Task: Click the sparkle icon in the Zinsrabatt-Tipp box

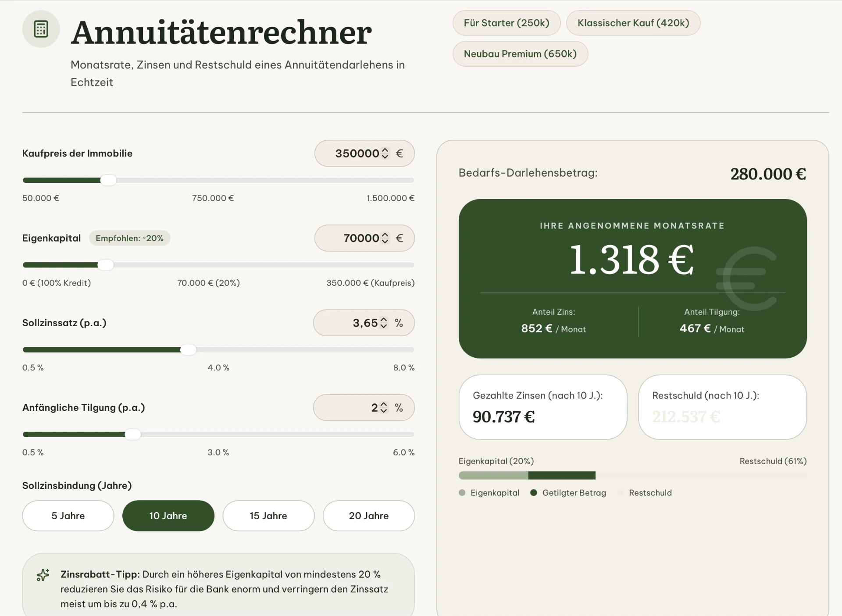Action: click(43, 575)
